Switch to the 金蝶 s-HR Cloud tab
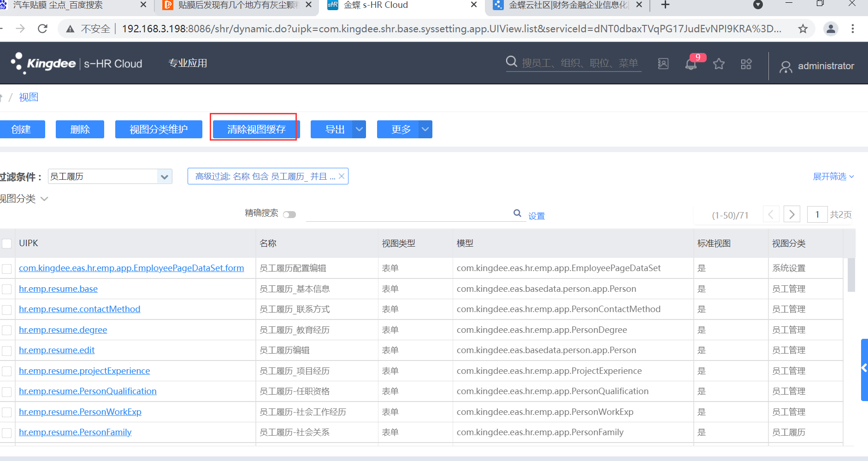 point(402,6)
